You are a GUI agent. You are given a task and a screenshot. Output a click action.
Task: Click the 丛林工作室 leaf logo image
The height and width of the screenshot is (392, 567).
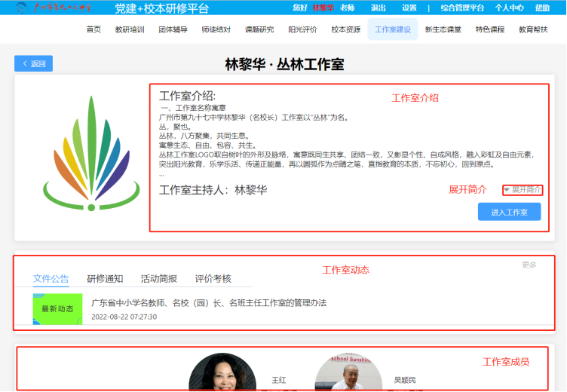coord(91,153)
